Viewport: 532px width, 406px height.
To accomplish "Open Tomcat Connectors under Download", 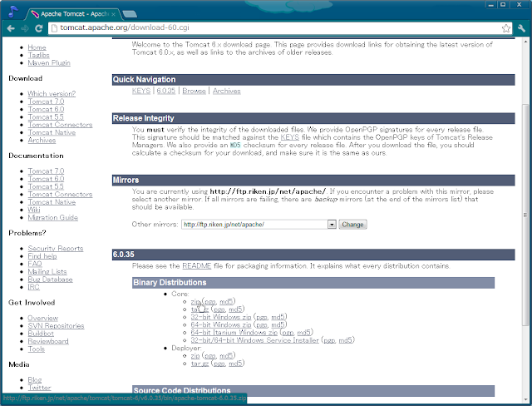I will click(x=60, y=125).
